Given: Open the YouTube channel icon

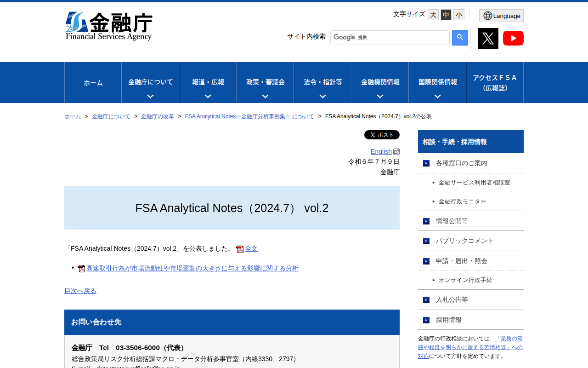Looking at the screenshot, I should [x=513, y=38].
